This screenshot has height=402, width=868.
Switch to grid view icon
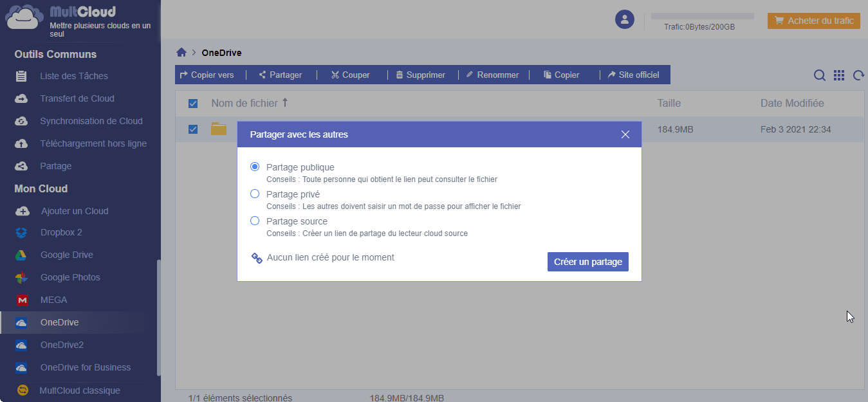click(839, 75)
